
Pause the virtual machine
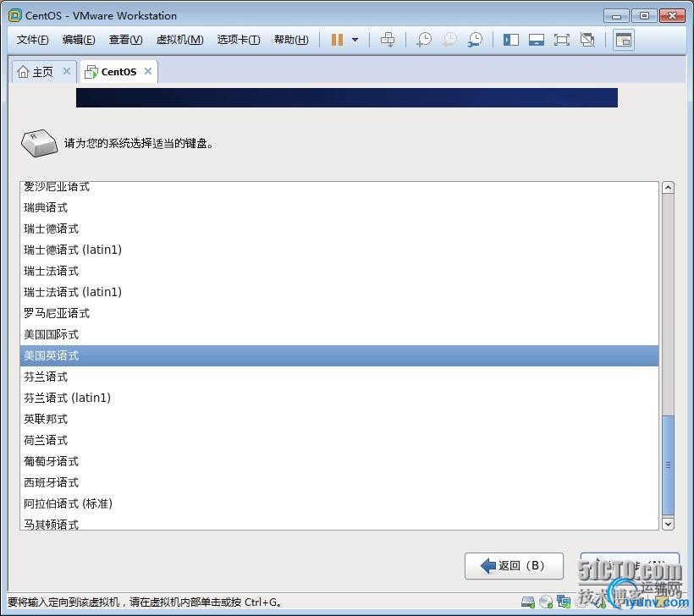[x=337, y=40]
